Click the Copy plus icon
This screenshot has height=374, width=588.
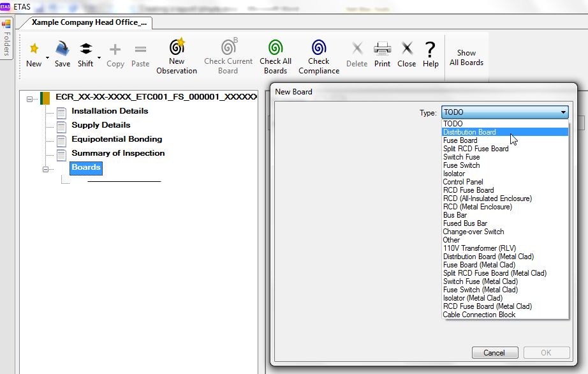point(115,49)
